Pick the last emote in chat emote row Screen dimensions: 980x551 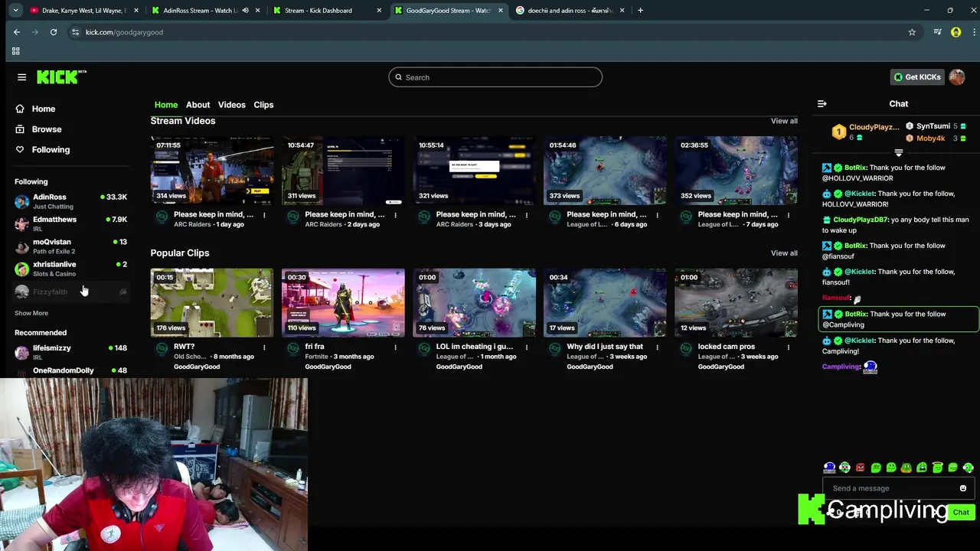[x=969, y=468]
